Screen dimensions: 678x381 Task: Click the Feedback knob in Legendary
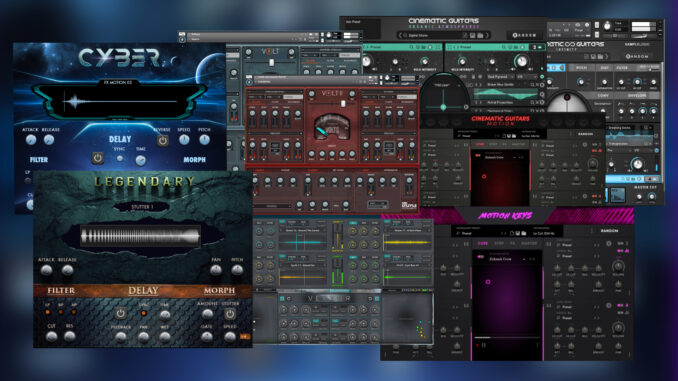point(121,337)
